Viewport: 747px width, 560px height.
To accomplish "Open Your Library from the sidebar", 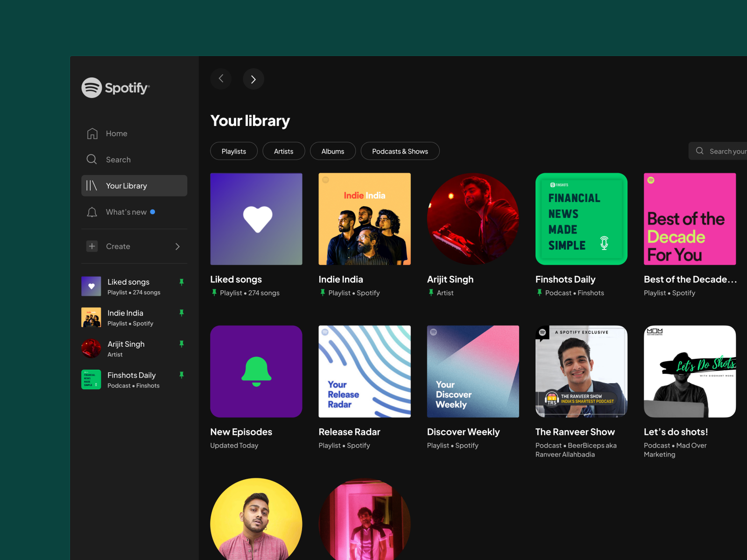I will [x=127, y=185].
